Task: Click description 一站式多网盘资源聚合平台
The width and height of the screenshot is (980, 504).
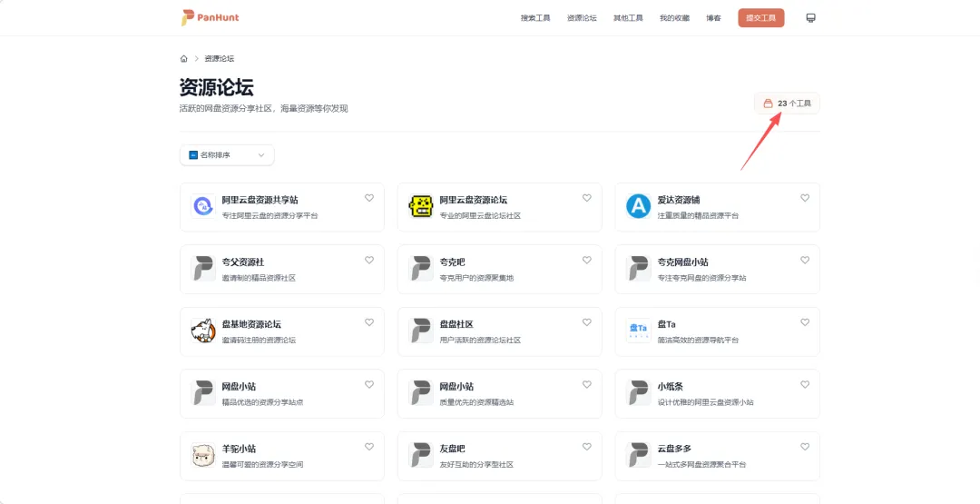Action: coord(701,465)
